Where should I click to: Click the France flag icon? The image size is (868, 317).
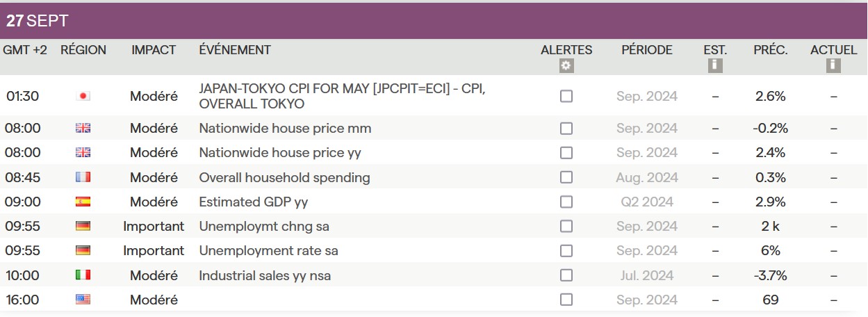tap(83, 177)
